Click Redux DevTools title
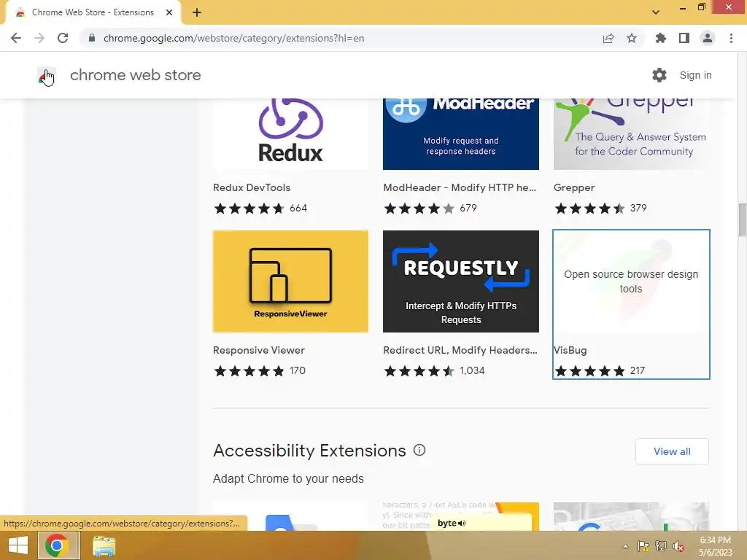747x560 pixels. [x=252, y=187]
